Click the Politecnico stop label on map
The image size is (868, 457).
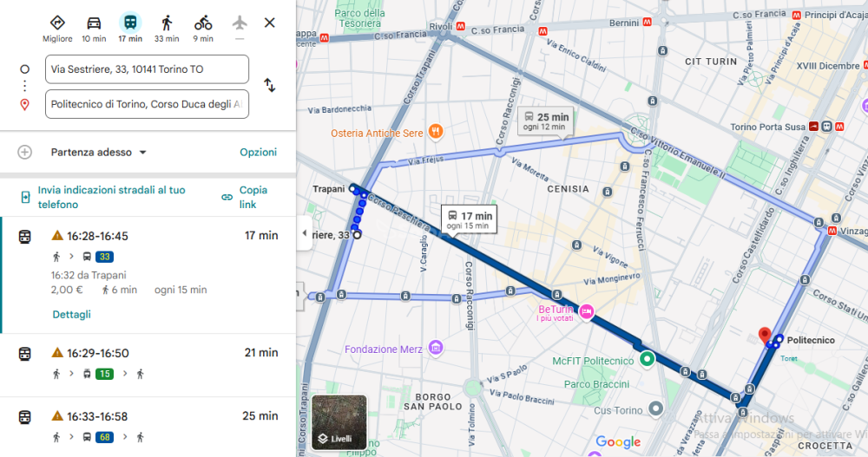click(811, 340)
